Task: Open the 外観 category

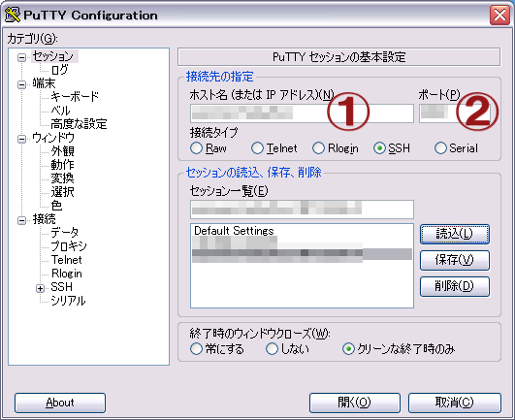Action: click(62, 151)
